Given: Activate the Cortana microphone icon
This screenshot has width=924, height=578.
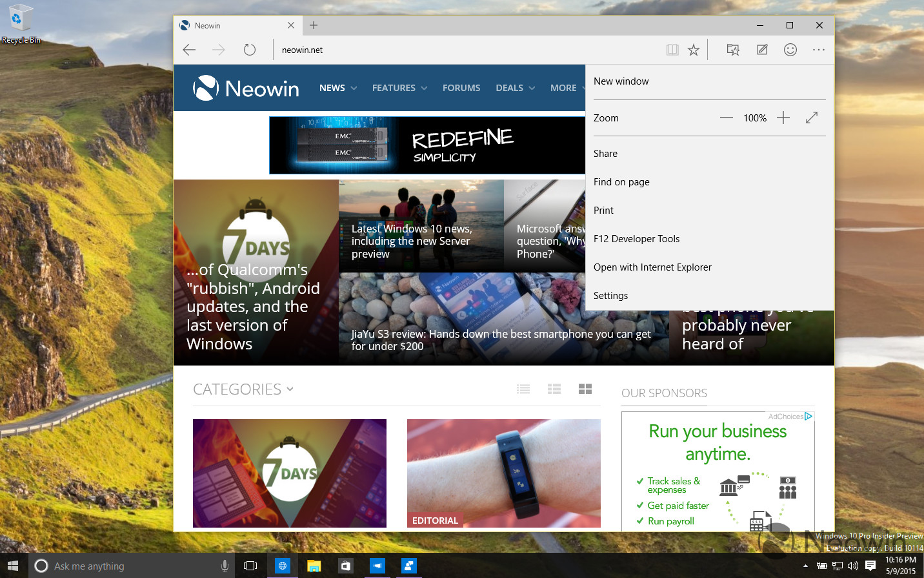Looking at the screenshot, I should pos(225,566).
